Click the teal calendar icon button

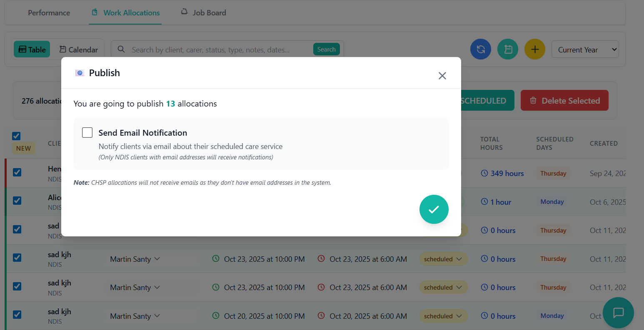pos(508,50)
